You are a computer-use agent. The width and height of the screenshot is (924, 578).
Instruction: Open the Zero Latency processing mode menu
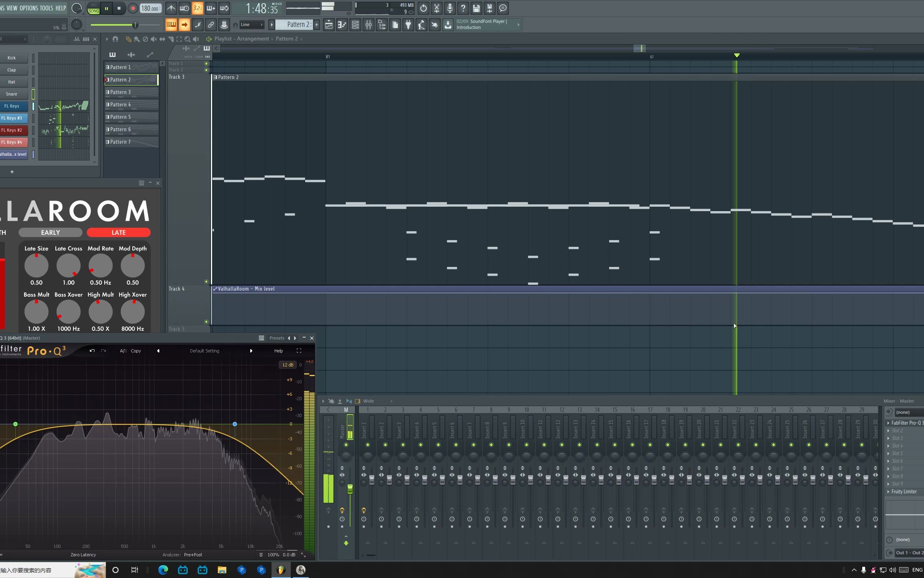point(83,555)
